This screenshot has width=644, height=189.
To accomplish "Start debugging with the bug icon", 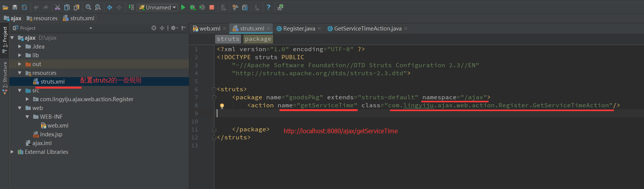I will point(193,7).
